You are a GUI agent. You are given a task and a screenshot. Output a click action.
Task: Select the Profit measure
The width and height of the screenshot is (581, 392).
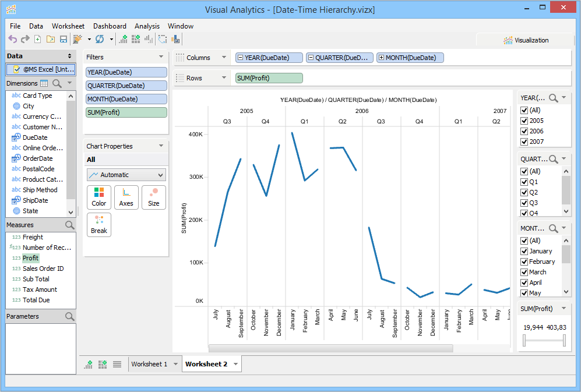pyautogui.click(x=30, y=258)
